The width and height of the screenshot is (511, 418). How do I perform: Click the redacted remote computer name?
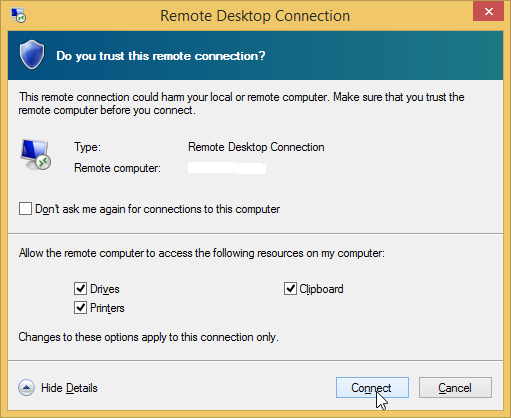point(227,168)
